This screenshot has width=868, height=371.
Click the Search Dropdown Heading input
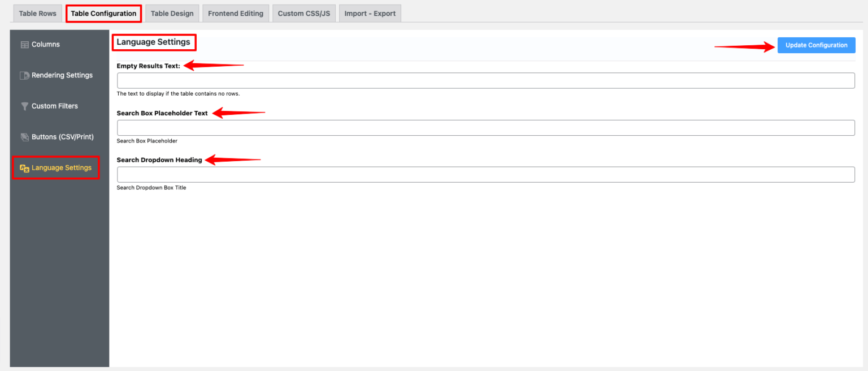click(x=485, y=174)
